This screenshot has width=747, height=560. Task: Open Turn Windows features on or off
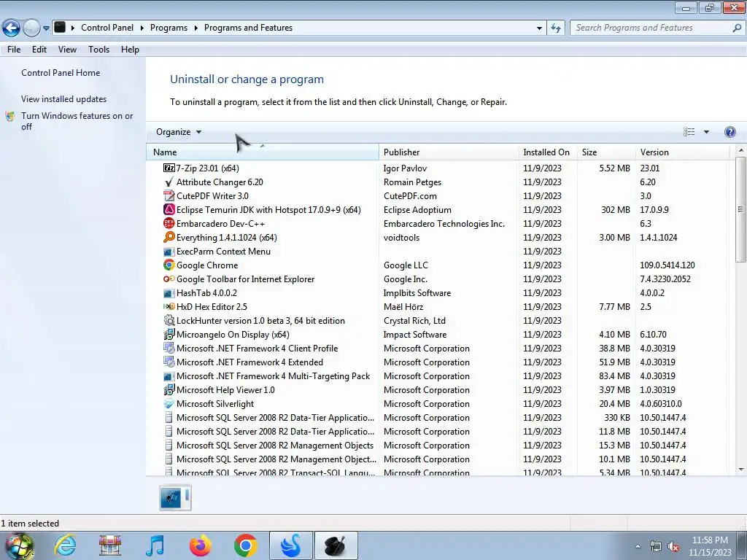[x=77, y=121]
